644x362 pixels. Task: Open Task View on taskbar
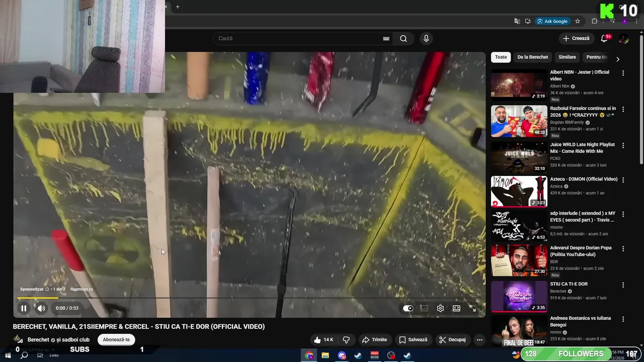(x=40, y=355)
